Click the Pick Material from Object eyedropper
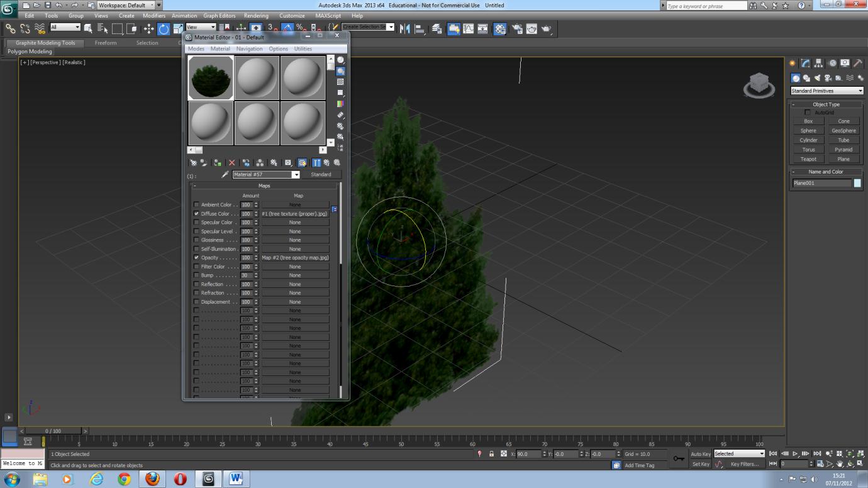Screen dimensions: 868x488 tap(225, 174)
